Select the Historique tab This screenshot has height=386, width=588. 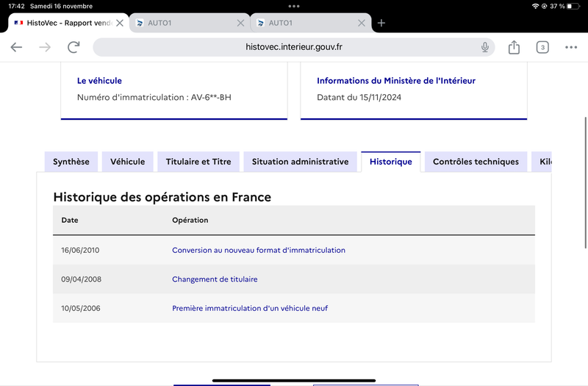pyautogui.click(x=391, y=162)
